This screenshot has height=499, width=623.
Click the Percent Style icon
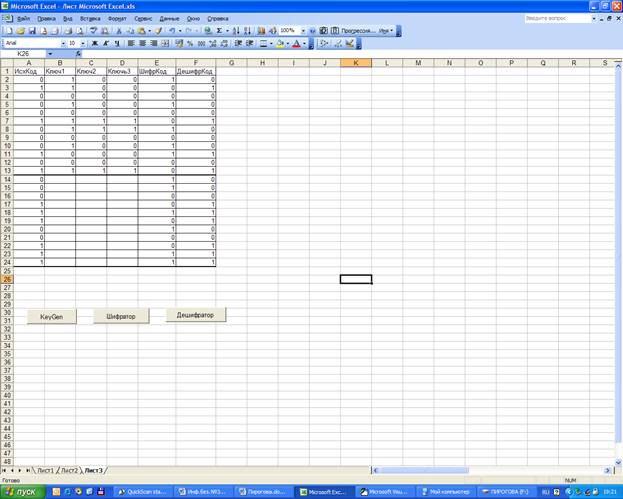coord(190,43)
